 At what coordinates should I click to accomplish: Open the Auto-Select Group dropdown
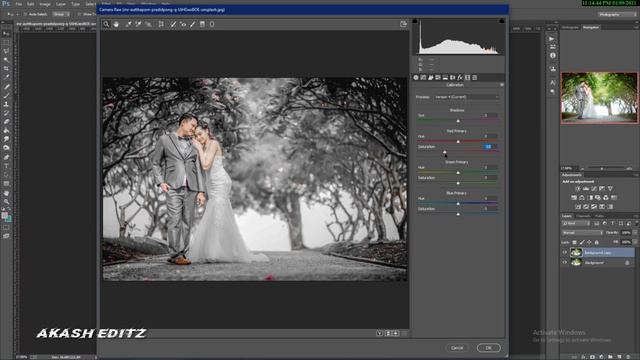coord(60,14)
